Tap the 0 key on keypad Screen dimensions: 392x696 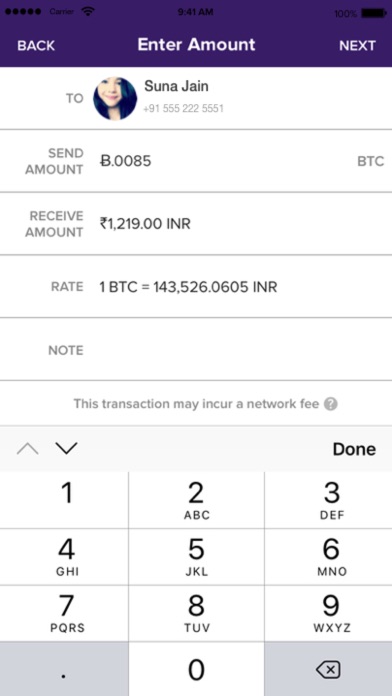click(196, 669)
